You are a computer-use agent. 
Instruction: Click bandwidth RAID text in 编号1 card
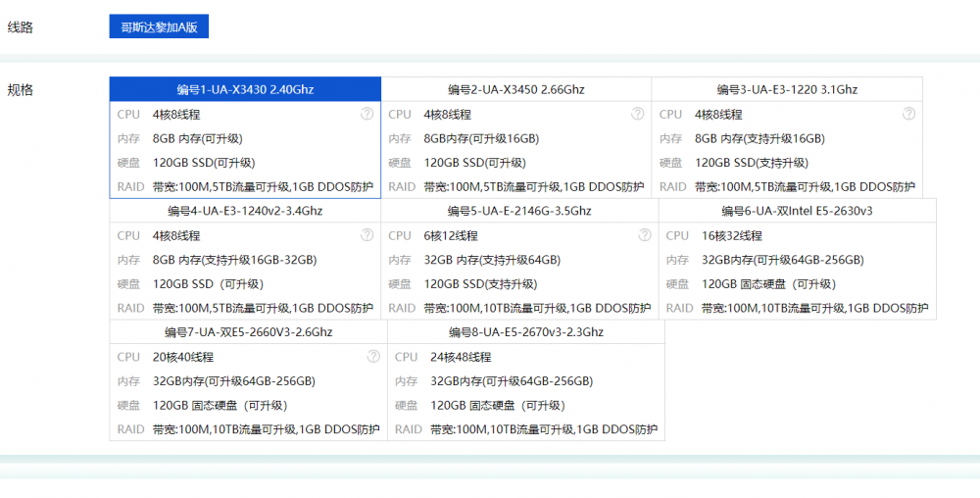[263, 187]
